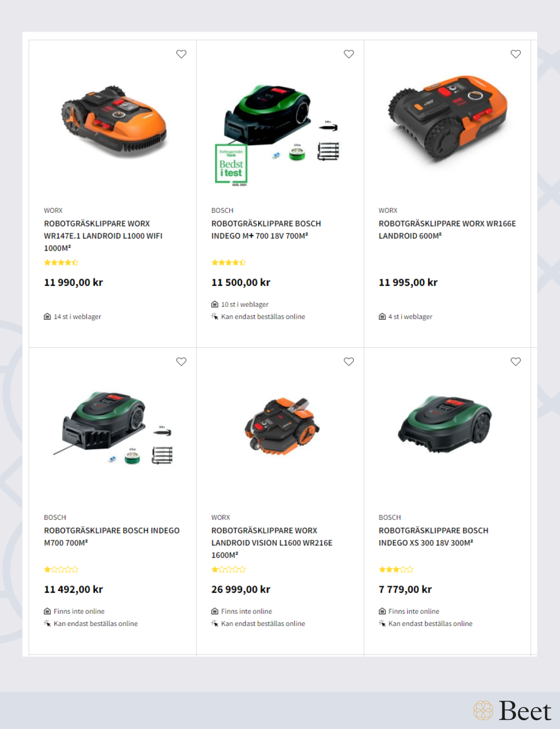
Task: Click the star rating of Worx WR147E.1
Action: click(61, 262)
